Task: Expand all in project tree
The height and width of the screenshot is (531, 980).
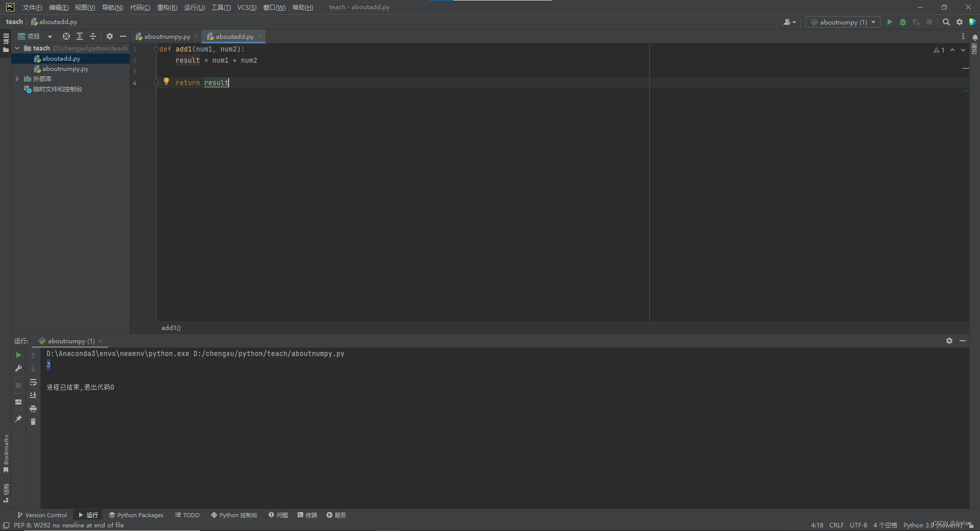Action: click(x=80, y=36)
